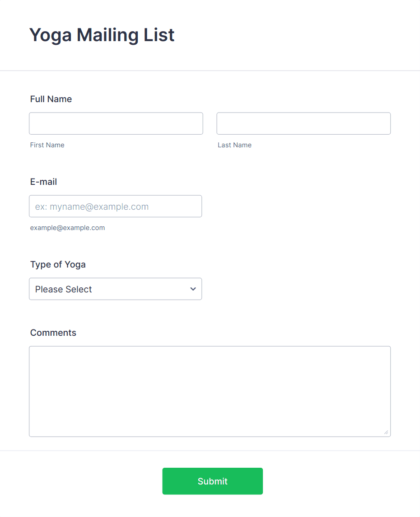Click the word List in the heading
The height and width of the screenshot is (517, 420).
[x=159, y=35]
